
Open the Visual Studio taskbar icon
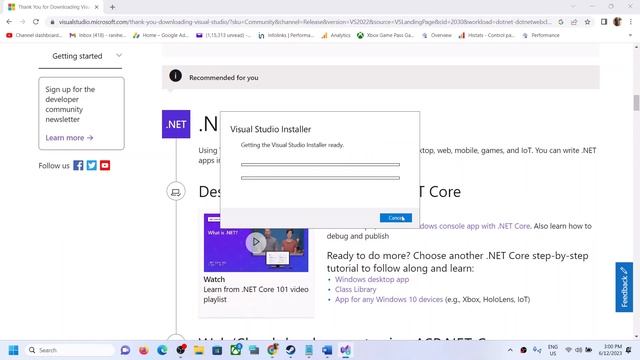(x=346, y=350)
